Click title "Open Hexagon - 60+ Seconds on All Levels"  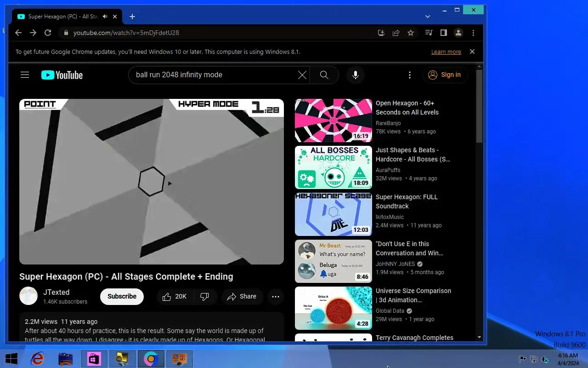(407, 108)
